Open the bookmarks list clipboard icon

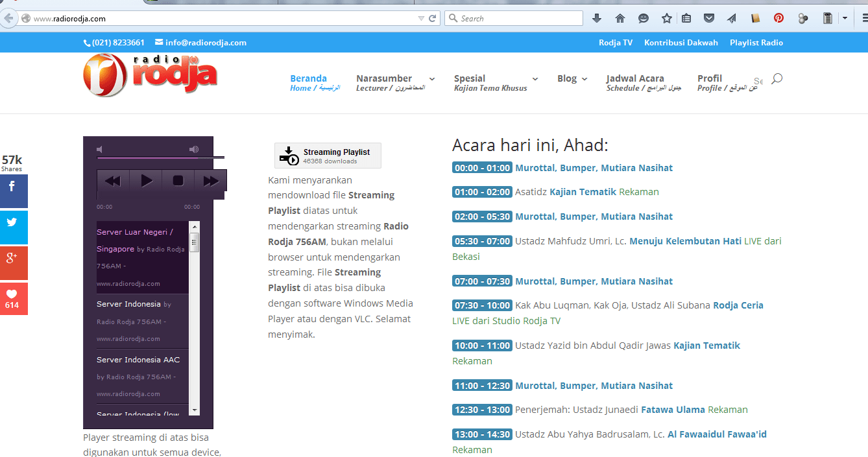click(686, 19)
